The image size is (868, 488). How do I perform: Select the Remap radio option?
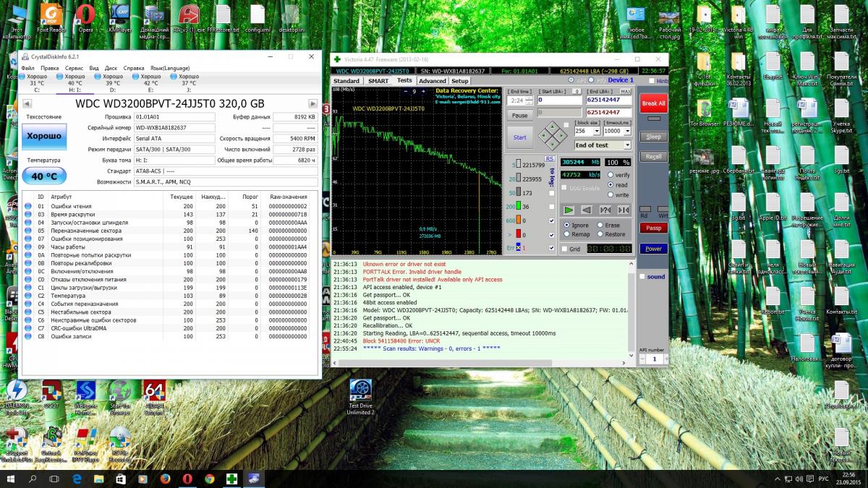(x=566, y=234)
